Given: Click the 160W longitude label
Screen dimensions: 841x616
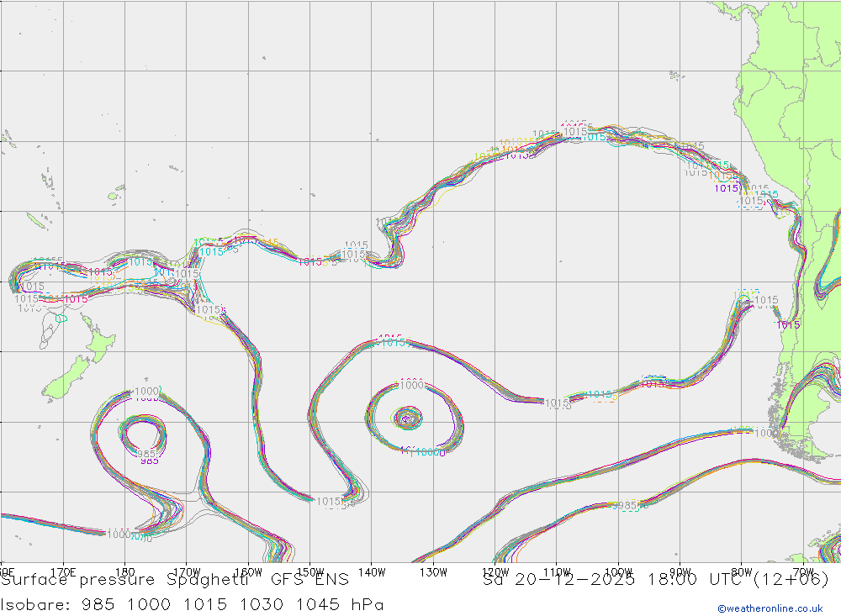Looking at the screenshot, I should (248, 572).
